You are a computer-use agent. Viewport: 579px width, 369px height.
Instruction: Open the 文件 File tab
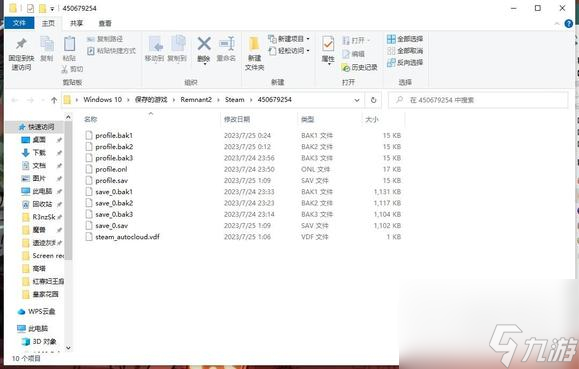point(19,23)
